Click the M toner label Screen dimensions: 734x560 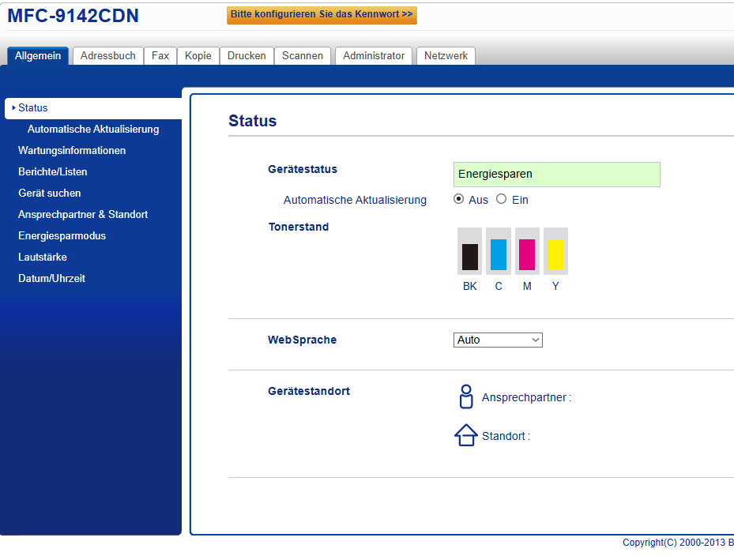point(527,286)
